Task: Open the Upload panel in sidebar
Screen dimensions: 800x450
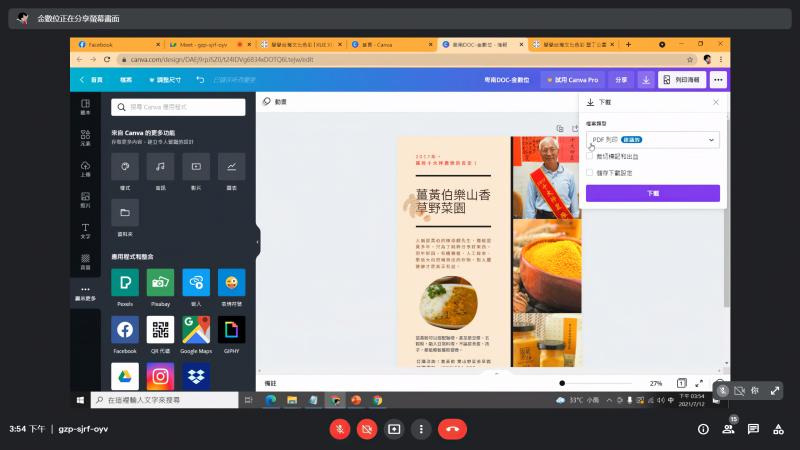Action: tap(85, 168)
